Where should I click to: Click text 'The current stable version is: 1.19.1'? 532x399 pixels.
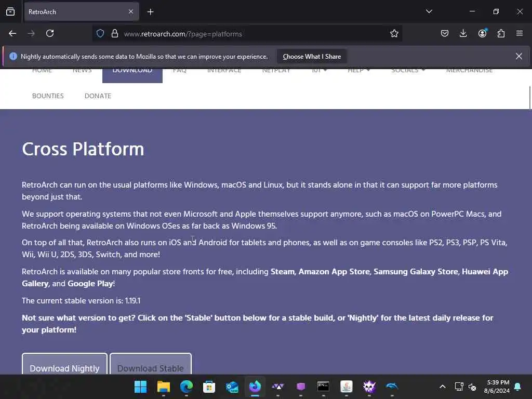[x=81, y=301]
